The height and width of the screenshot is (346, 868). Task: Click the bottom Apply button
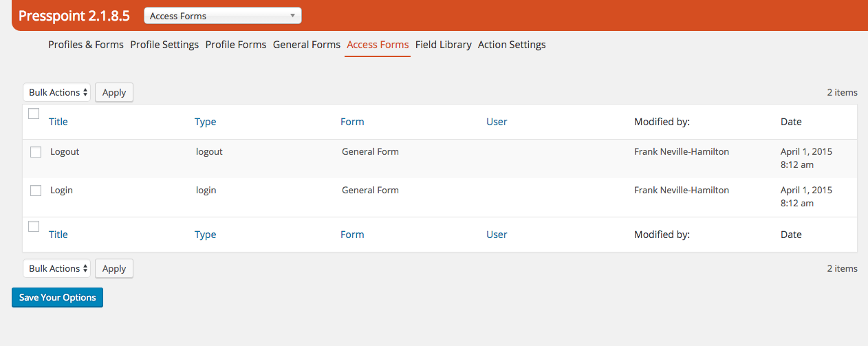pos(114,268)
